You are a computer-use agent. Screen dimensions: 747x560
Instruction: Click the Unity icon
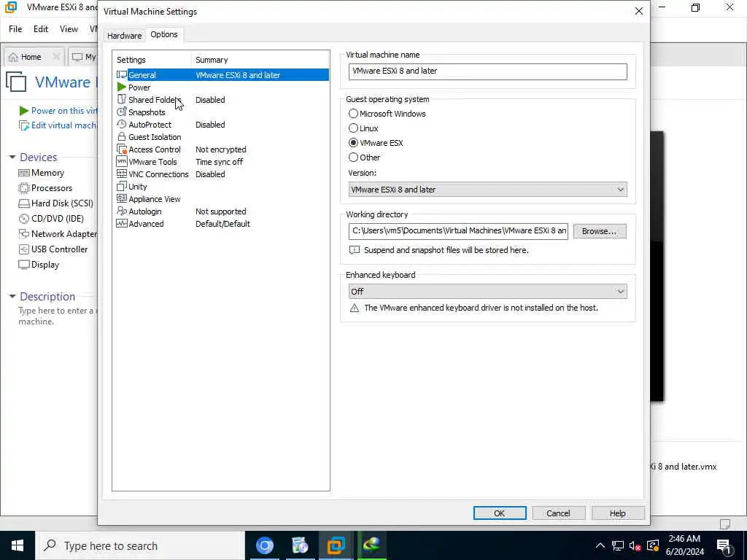click(x=122, y=186)
